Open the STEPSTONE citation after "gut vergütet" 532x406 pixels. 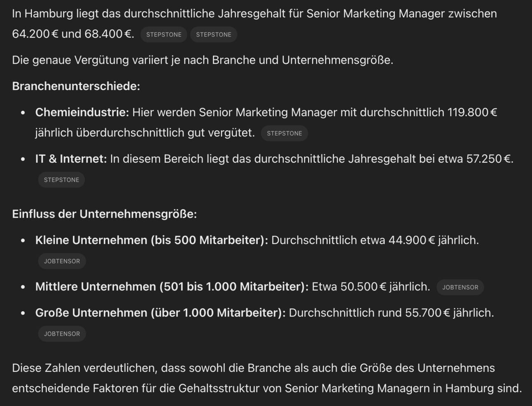pos(285,134)
